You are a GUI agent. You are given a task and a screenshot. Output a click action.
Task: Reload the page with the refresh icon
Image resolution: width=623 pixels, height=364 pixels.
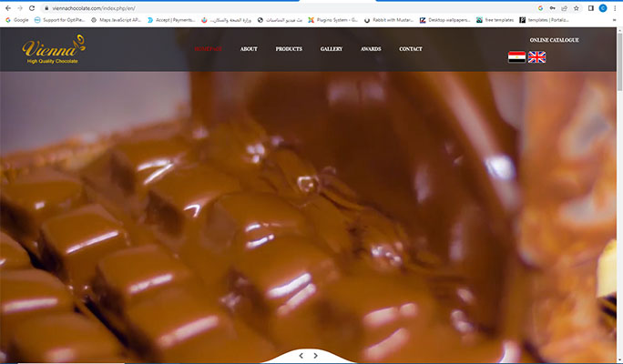(x=32, y=8)
